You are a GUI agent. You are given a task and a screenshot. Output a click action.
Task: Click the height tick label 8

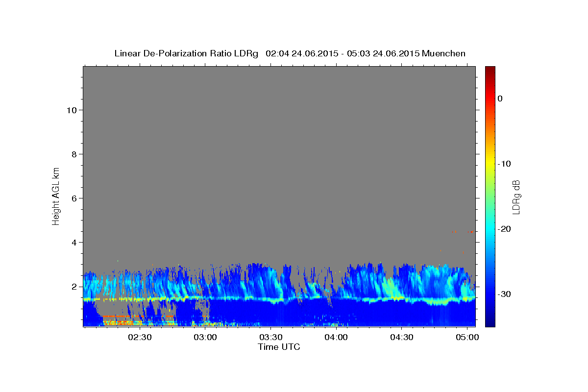click(x=73, y=154)
